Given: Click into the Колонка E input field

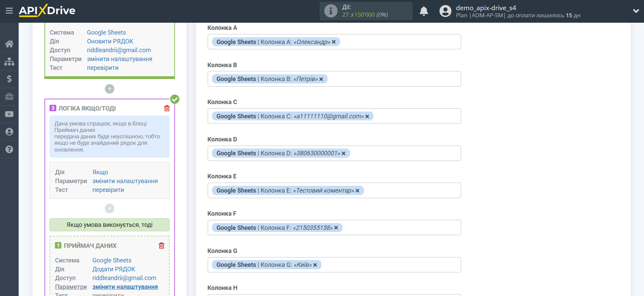Looking at the screenshot, I should [x=334, y=190].
